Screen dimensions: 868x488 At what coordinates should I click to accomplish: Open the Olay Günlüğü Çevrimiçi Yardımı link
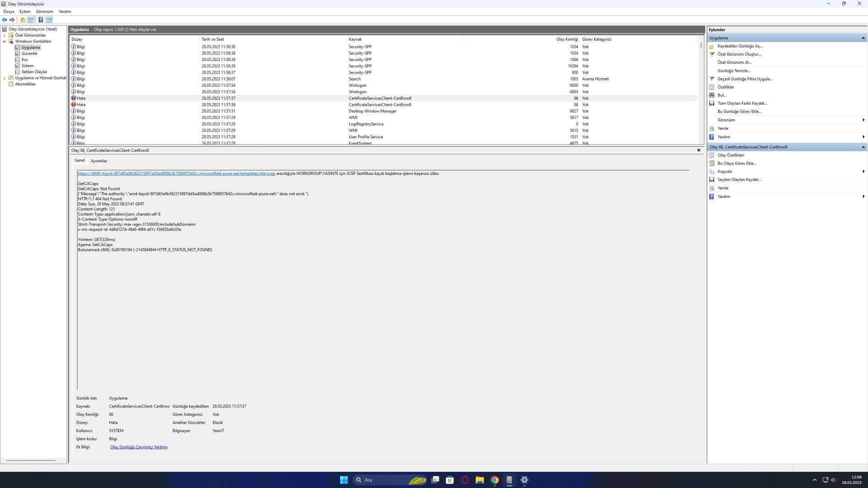[x=138, y=447]
